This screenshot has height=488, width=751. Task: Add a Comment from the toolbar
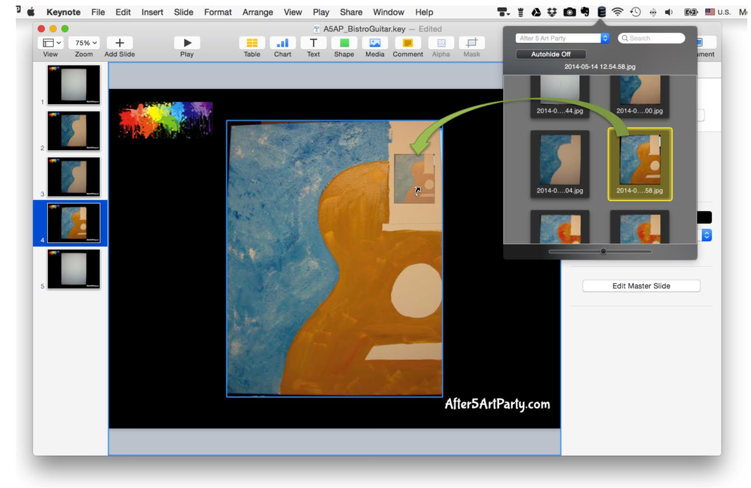[408, 43]
